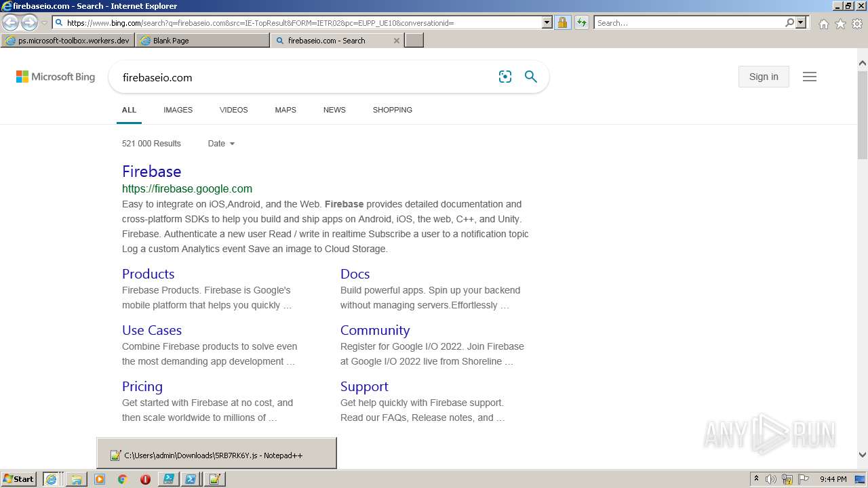The image size is (868, 488).
Task: Click the vertical scrollbar thumb
Action: pyautogui.click(x=863, y=115)
